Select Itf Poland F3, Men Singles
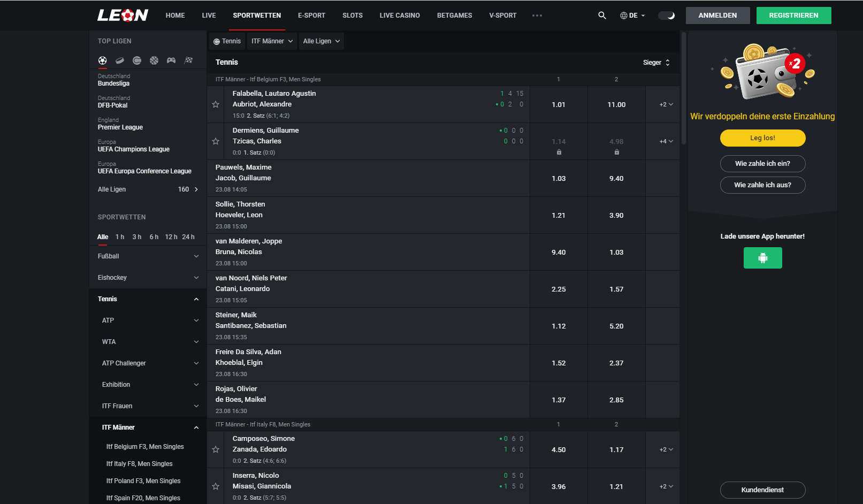 point(143,481)
